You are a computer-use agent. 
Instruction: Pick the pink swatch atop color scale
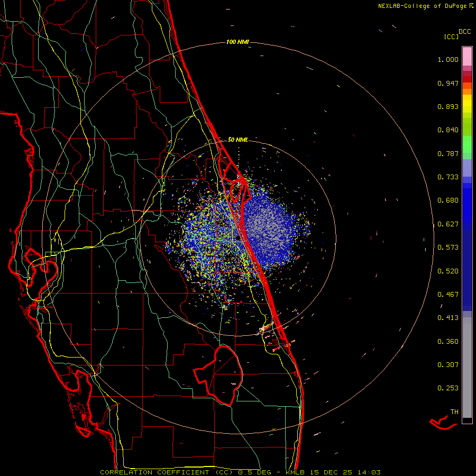tap(467, 57)
